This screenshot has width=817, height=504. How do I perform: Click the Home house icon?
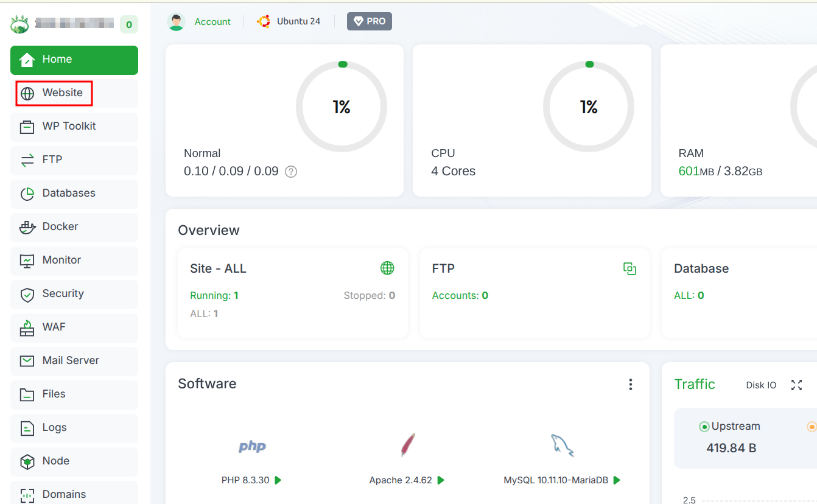[x=27, y=60]
